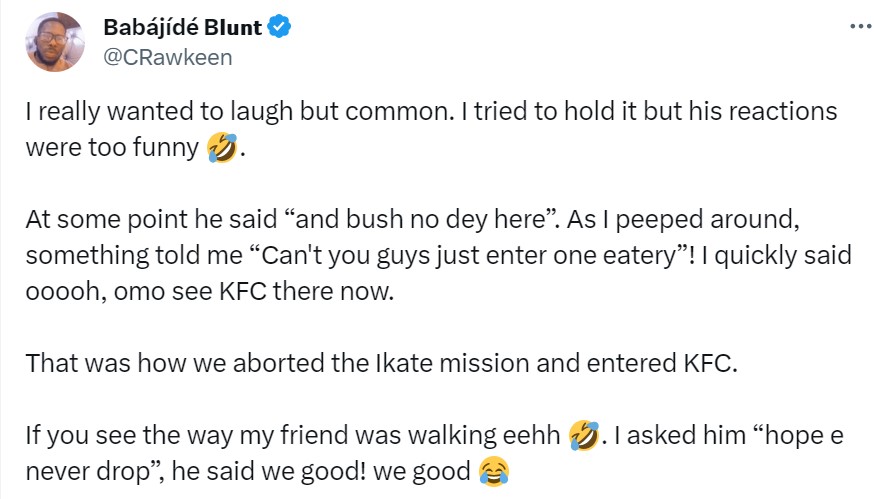The image size is (874, 499).
Task: Click the tears-of-joy emoji ending the tweet
Action: (492, 467)
